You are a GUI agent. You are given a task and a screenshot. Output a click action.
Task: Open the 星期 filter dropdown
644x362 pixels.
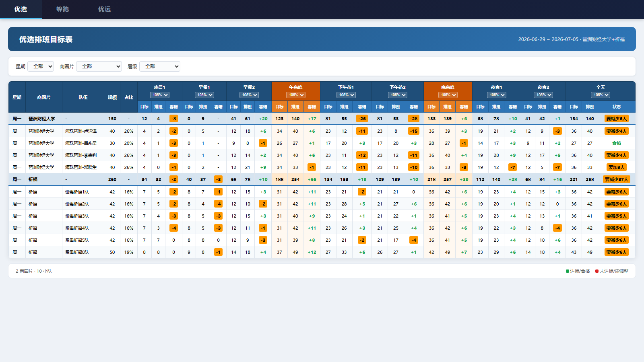point(41,66)
